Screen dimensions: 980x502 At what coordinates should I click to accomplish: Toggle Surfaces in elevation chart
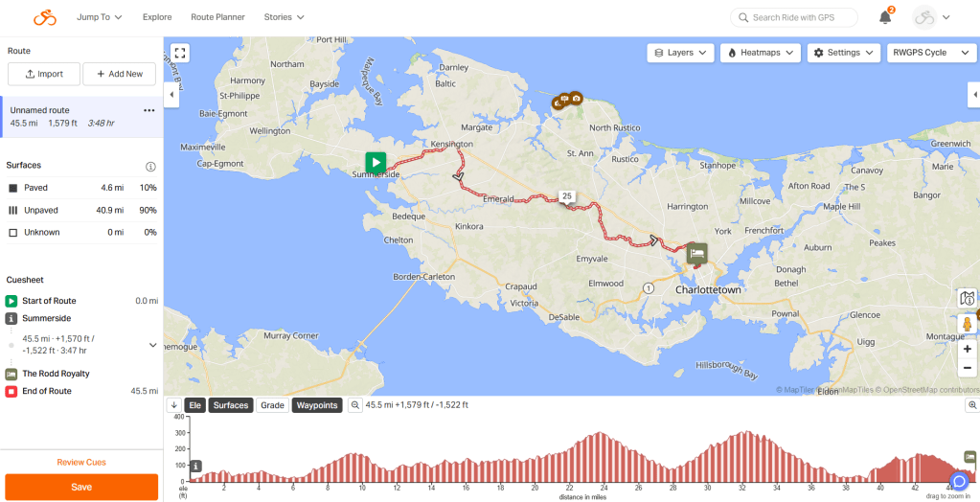click(231, 405)
